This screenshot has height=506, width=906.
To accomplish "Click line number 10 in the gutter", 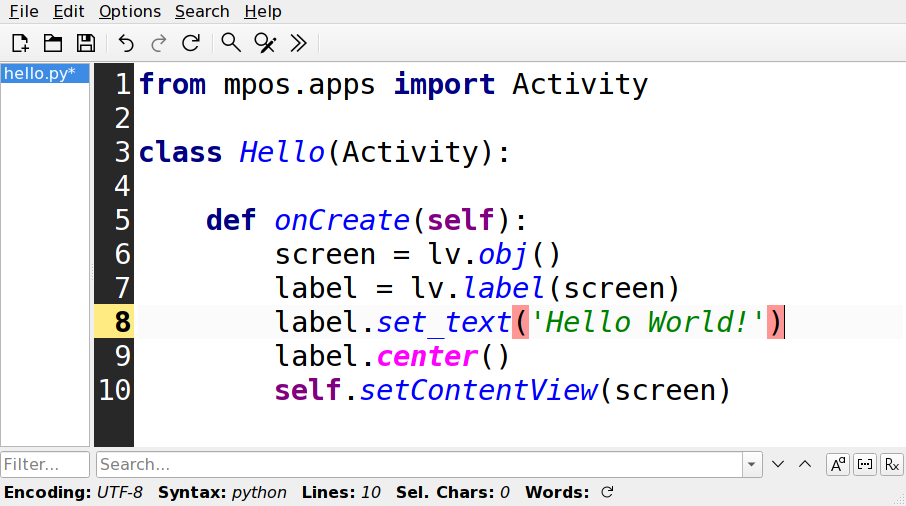I will click(114, 390).
